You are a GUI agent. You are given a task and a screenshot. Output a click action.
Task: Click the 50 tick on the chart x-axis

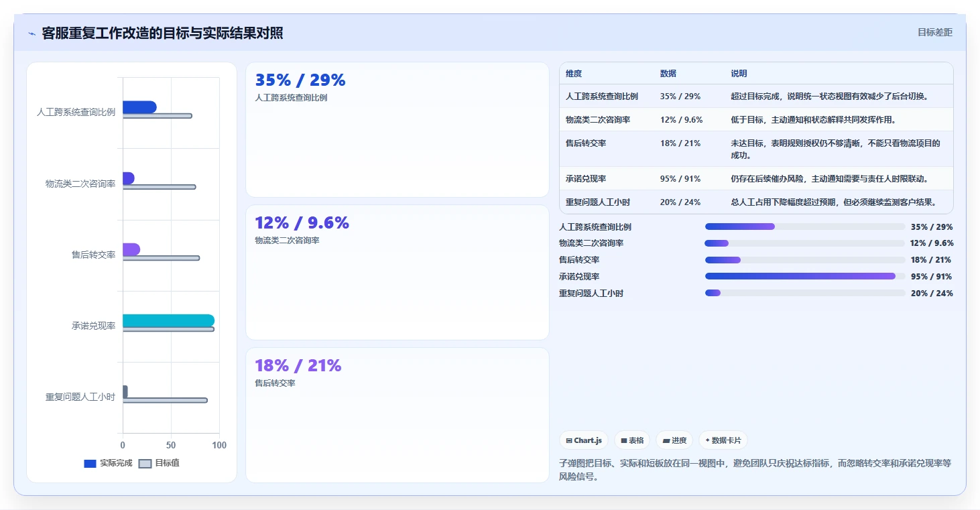pos(171,446)
